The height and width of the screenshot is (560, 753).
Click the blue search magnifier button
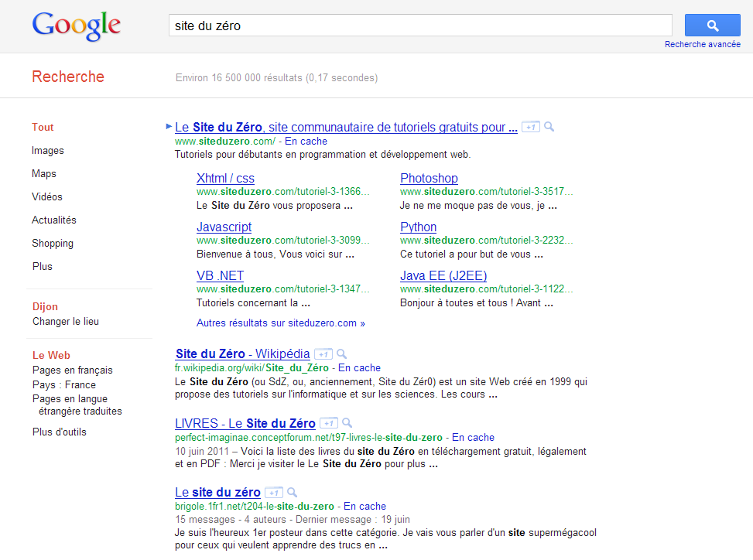(x=712, y=26)
